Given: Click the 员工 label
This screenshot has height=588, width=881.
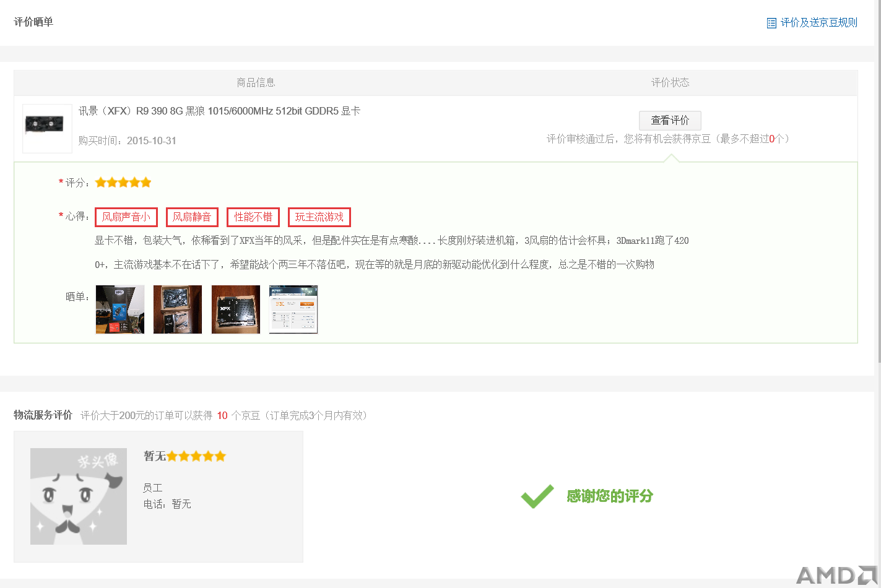Looking at the screenshot, I should 153,488.
